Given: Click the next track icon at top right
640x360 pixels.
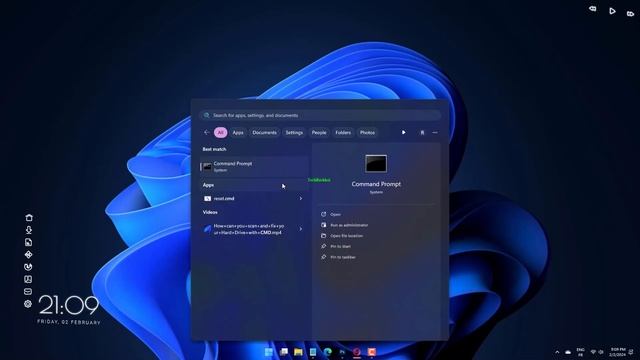Looking at the screenshot, I should click(630, 14).
